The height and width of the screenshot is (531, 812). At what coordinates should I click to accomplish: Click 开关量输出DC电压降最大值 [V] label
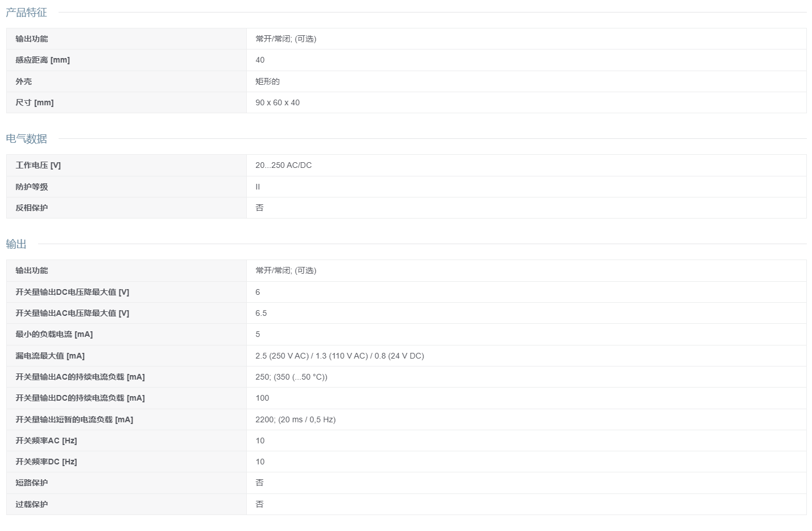(x=72, y=292)
